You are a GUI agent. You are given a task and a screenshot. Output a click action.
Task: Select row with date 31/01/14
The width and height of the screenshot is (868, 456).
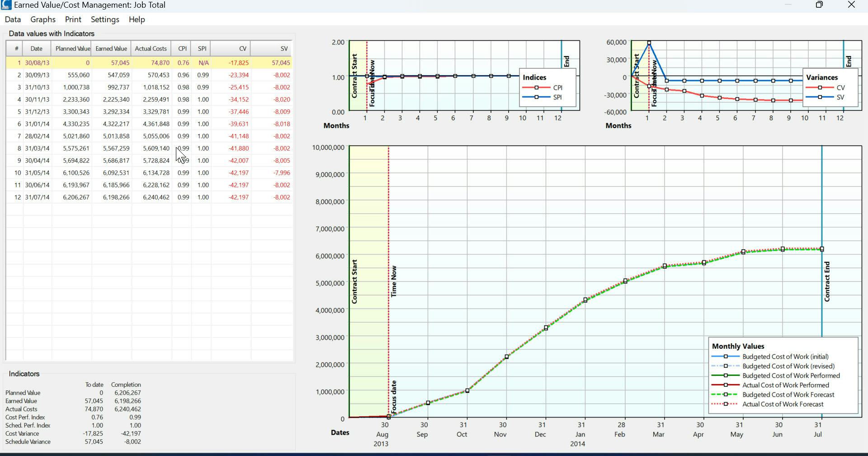coord(149,124)
